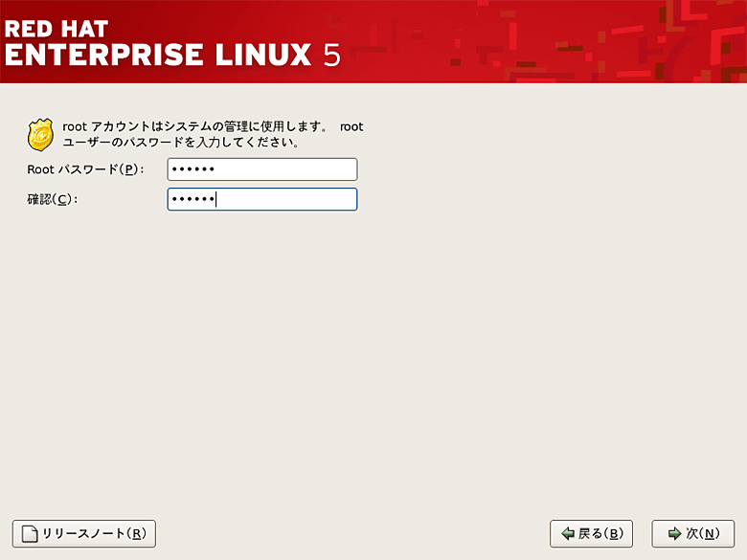Click the empty area below password fields

[373, 364]
